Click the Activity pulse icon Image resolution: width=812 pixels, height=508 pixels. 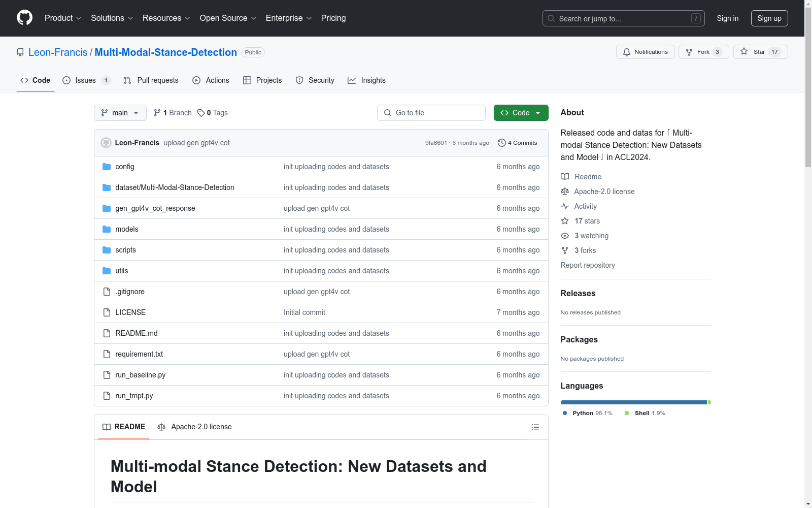[x=565, y=206]
